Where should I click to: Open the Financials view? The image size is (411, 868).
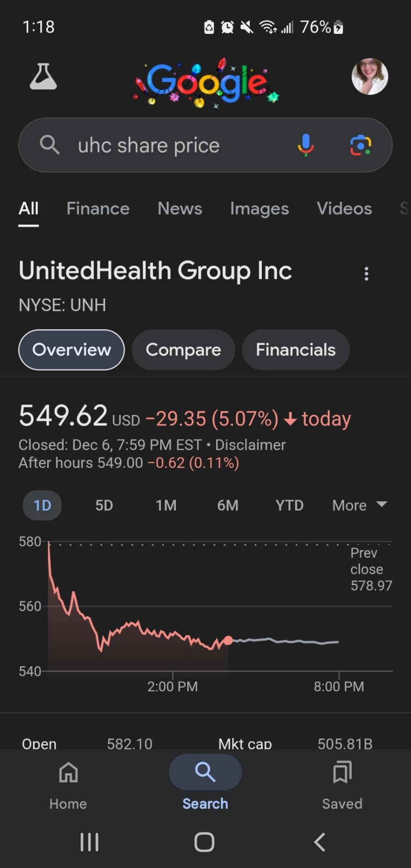pyautogui.click(x=296, y=350)
